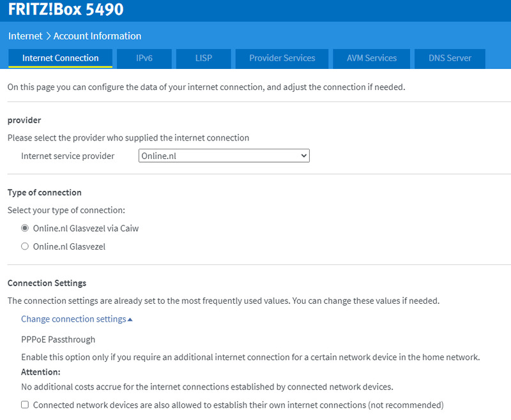Click the Internet breadcrumb link
The image size is (511, 420).
tap(25, 36)
